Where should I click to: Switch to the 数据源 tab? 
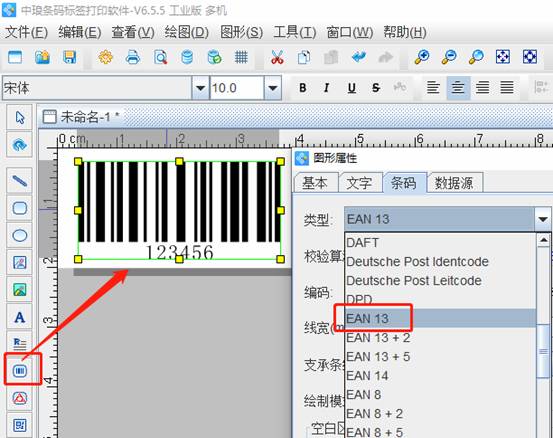coord(454,183)
